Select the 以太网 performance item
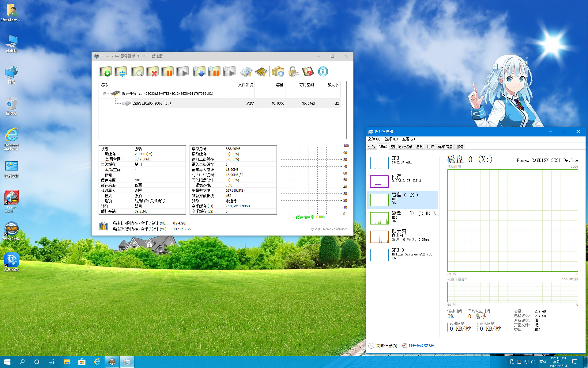Viewport: 588px width, 368px height. (403, 236)
